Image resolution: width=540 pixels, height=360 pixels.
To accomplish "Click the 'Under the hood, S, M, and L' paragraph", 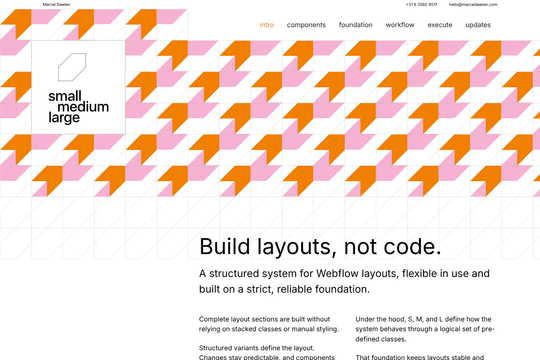I will coord(425,329).
